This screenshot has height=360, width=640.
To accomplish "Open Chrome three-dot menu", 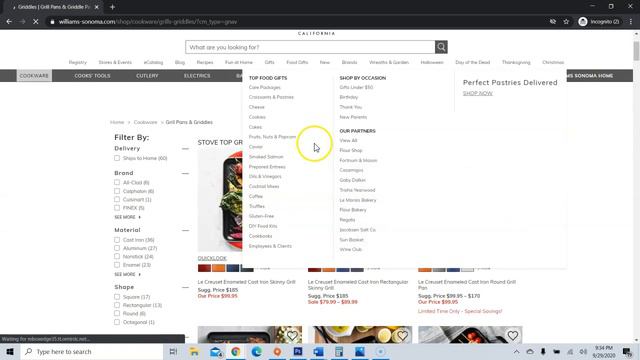I will point(631,22).
